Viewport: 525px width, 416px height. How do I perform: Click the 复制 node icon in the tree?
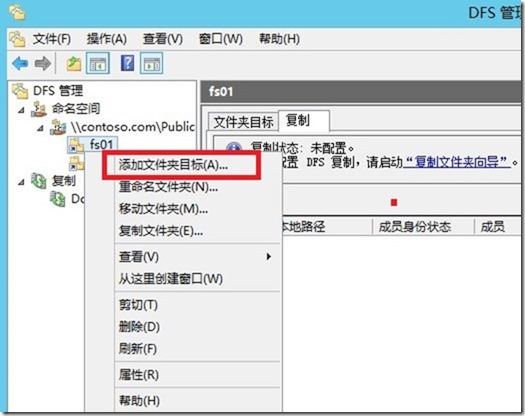click(39, 181)
